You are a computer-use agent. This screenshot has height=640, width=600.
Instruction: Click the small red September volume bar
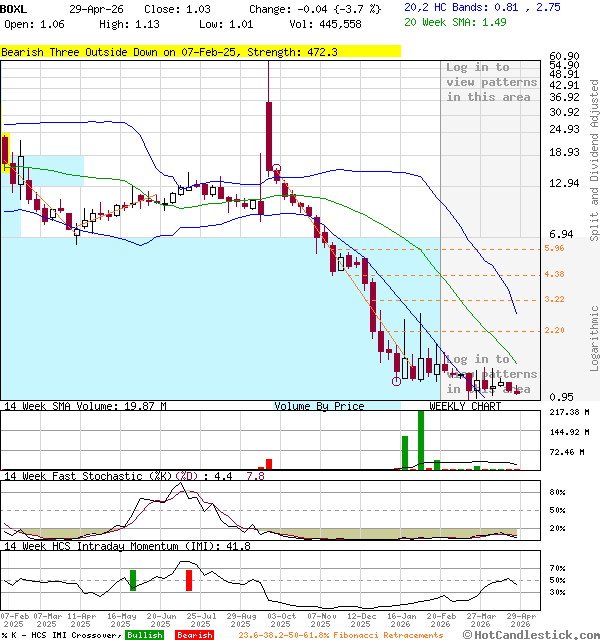pyautogui.click(x=268, y=464)
